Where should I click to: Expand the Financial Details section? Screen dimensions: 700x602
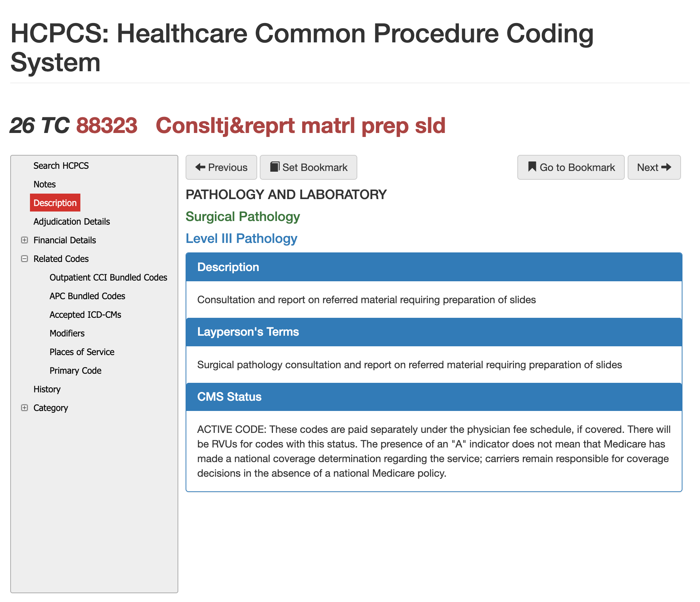(x=24, y=240)
